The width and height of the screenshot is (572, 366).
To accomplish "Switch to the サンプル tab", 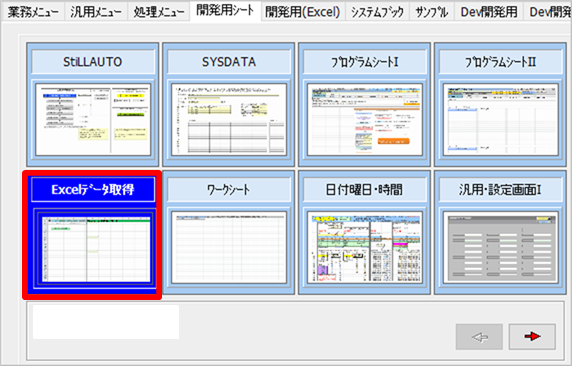I will pyautogui.click(x=432, y=12).
